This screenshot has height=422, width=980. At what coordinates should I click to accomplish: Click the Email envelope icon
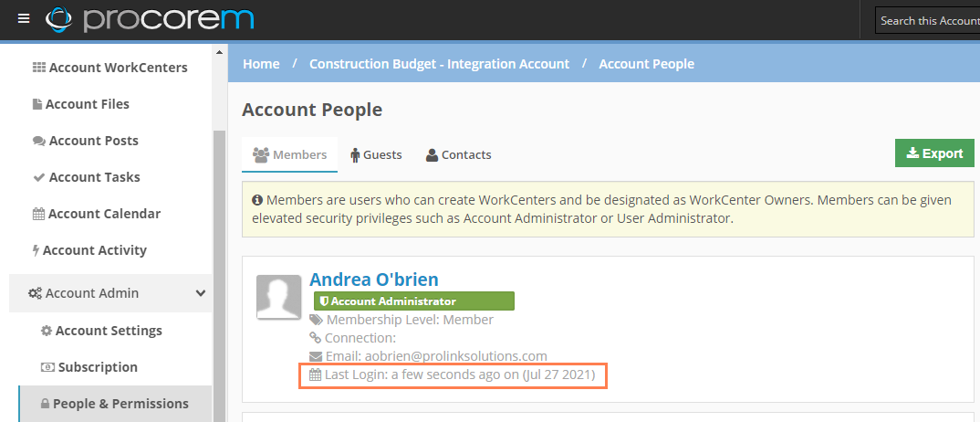316,356
